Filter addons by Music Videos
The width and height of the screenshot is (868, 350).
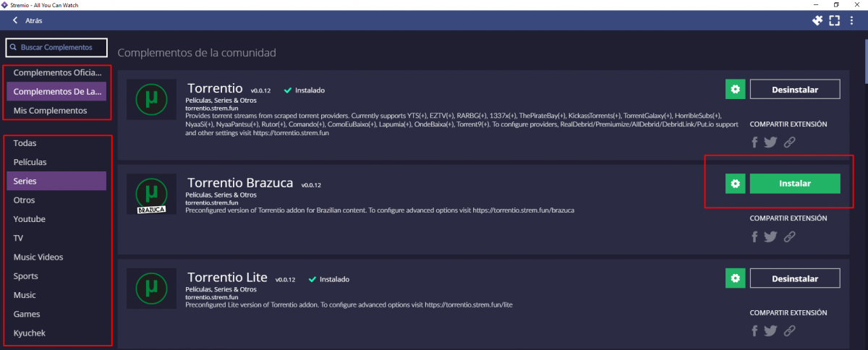56,257
